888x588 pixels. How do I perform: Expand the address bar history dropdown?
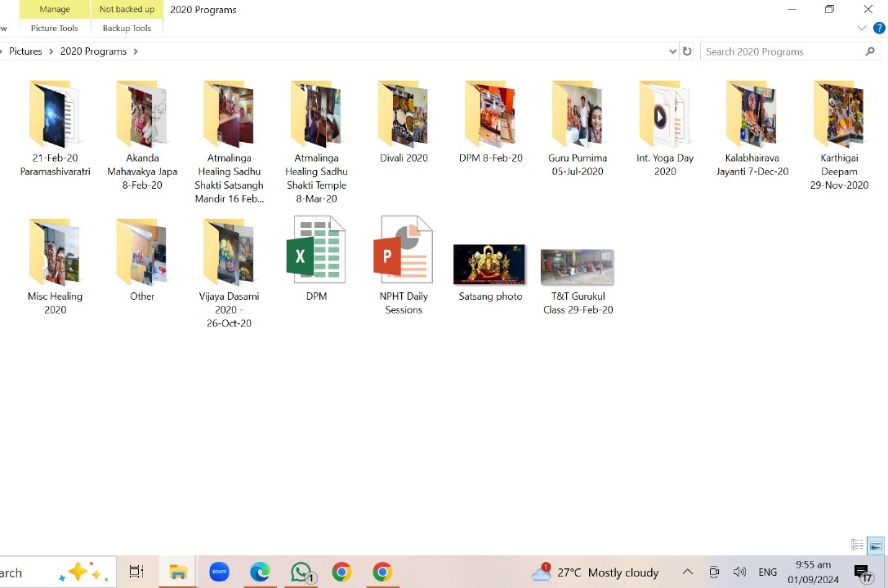[672, 51]
